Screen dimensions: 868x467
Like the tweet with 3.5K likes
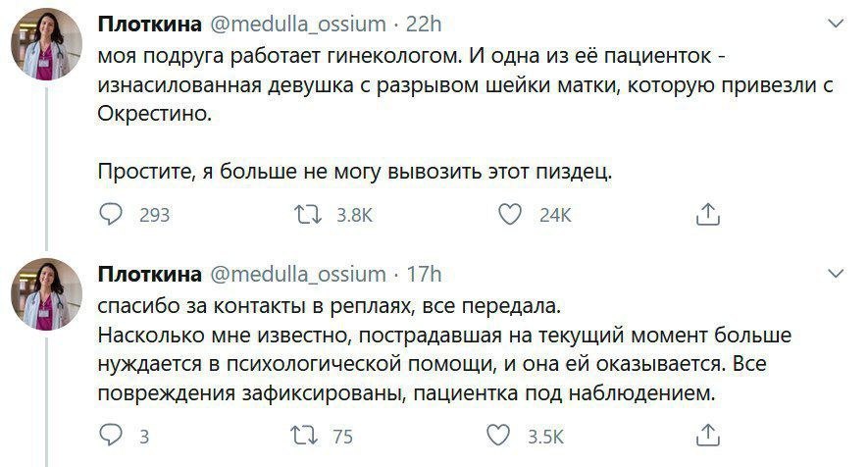(x=499, y=436)
